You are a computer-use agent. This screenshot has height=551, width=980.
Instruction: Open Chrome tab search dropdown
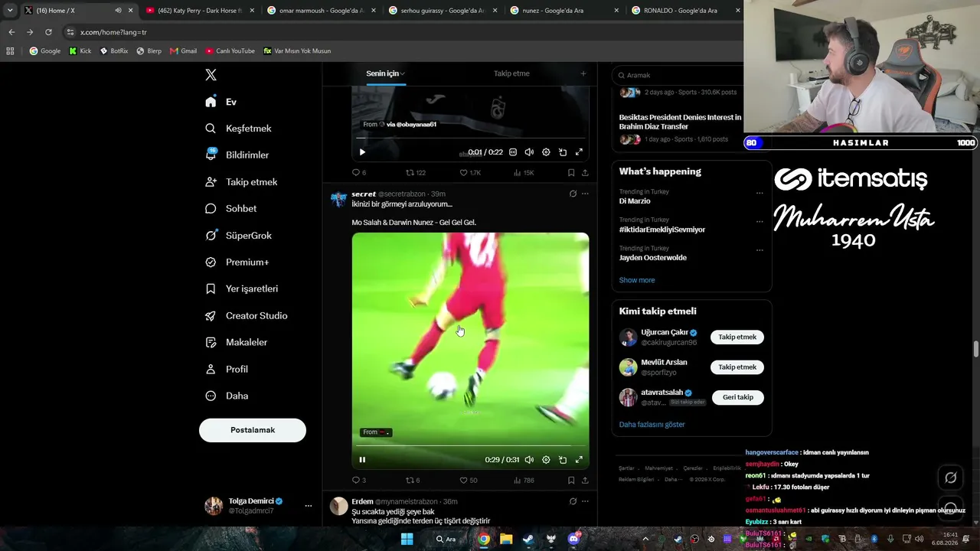click(x=10, y=11)
